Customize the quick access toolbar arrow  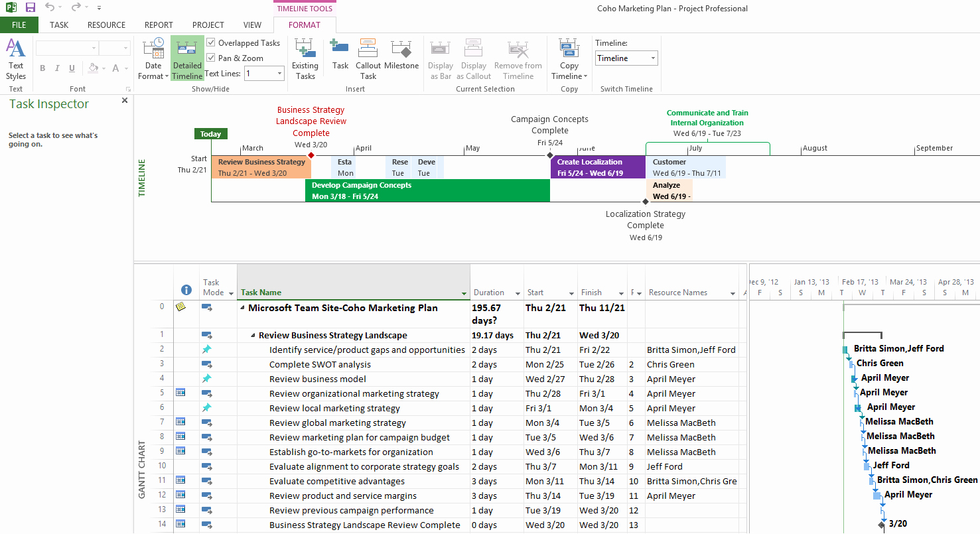[99, 8]
